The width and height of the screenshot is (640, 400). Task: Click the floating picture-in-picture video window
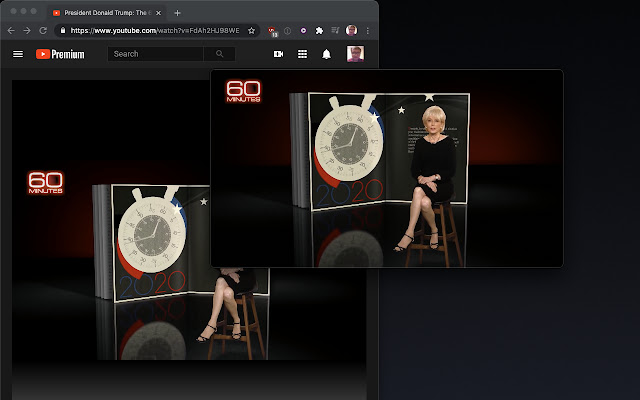point(387,168)
